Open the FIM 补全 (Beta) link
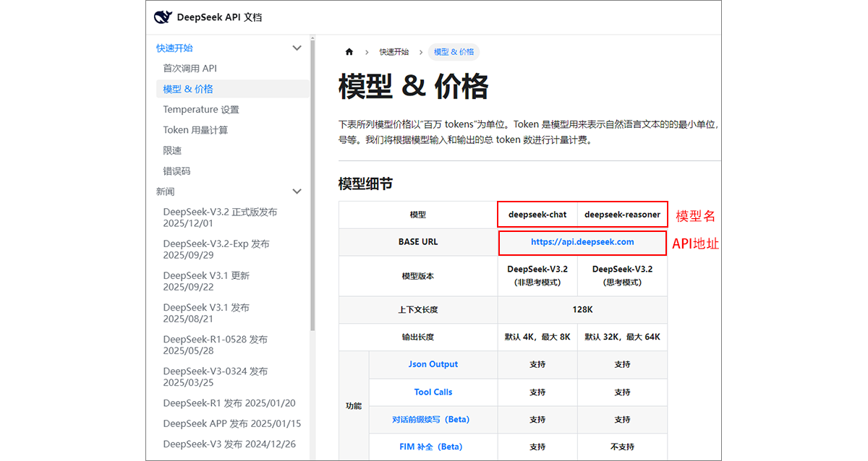 (433, 446)
